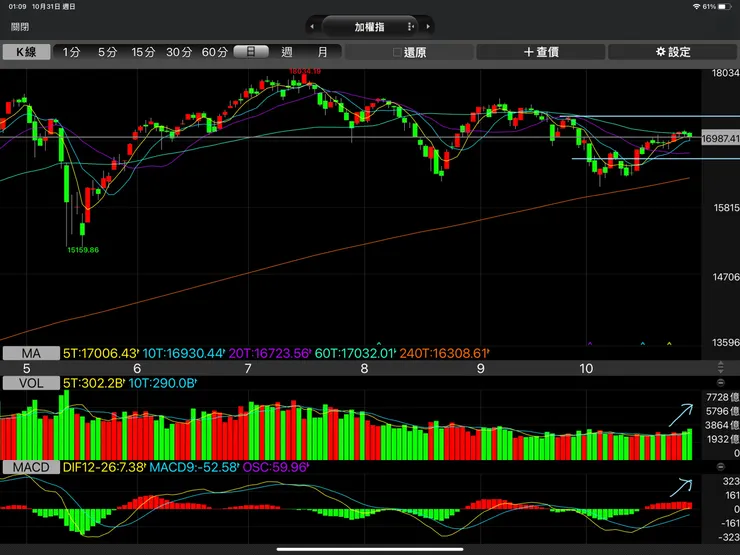Tap the 5T:17006.43 moving average value

click(101, 353)
